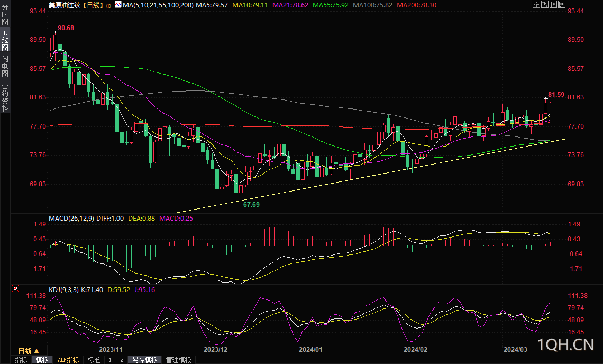Click the 2023/12 date label on time axis
Screen dimensions: 603x364
pos(215,349)
